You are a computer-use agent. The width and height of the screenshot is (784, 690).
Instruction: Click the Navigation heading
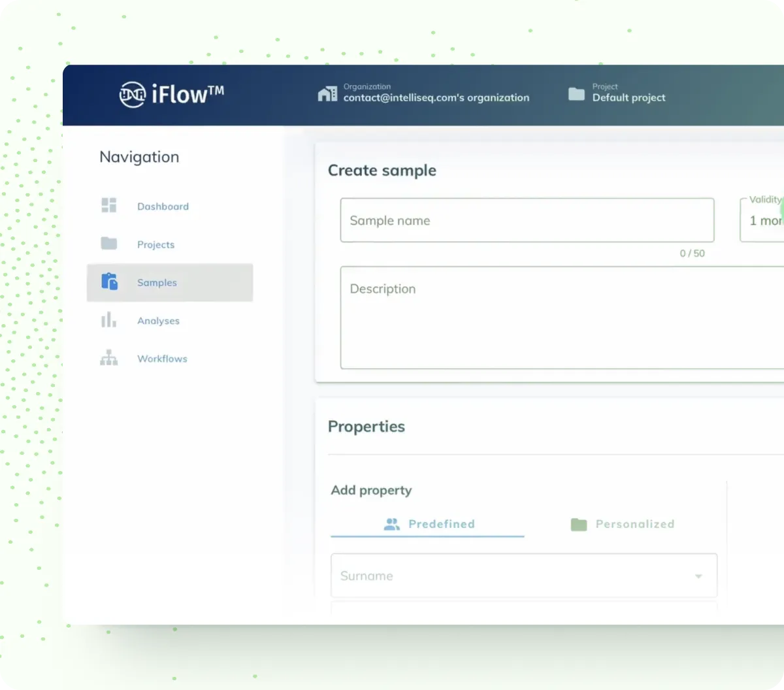pyautogui.click(x=139, y=157)
